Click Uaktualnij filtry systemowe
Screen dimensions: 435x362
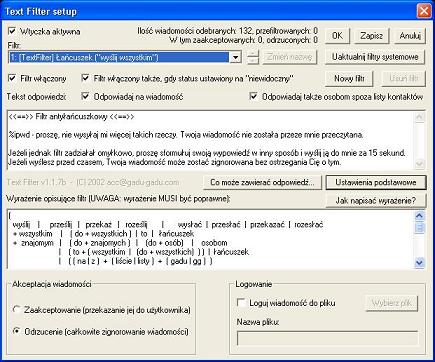point(375,57)
